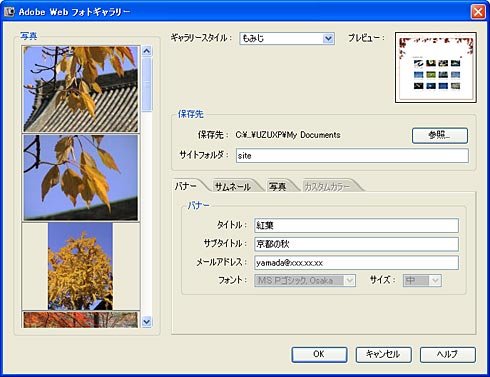Click the save path text C:¥...¥My Documents
This screenshot has height=377, width=490.
tap(288, 135)
